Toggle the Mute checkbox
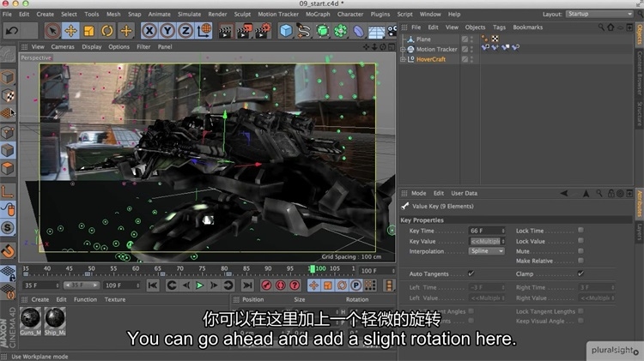 580,250
